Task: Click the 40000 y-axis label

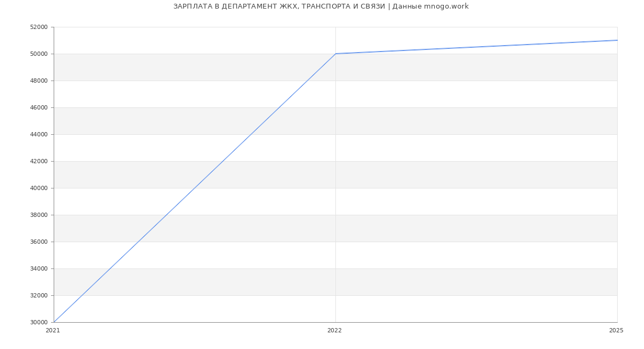Action: tap(39, 188)
